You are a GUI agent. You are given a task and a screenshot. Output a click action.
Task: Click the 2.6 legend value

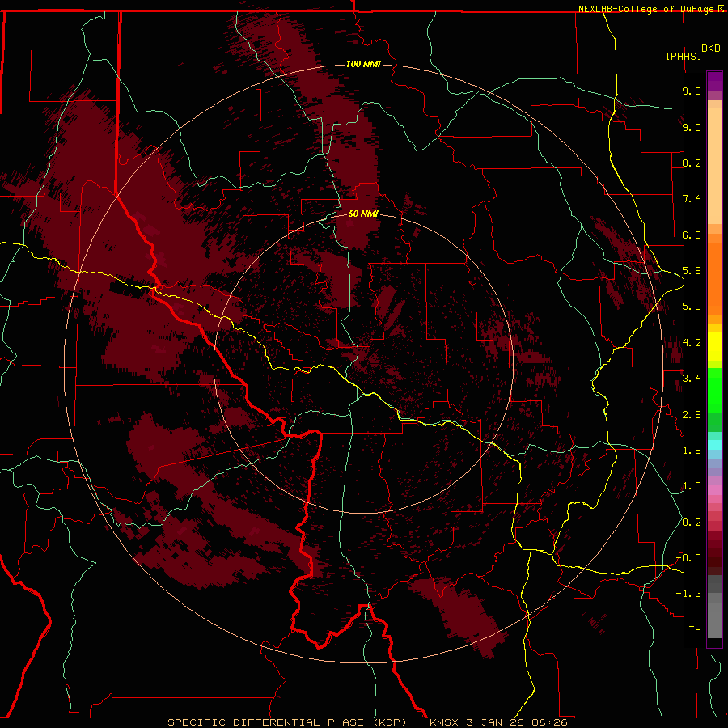(692, 415)
